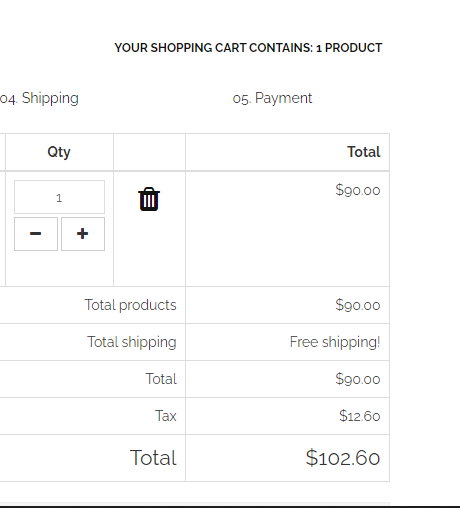Click the Total shipping label
Viewport: 460px width, 508px height.
[132, 342]
